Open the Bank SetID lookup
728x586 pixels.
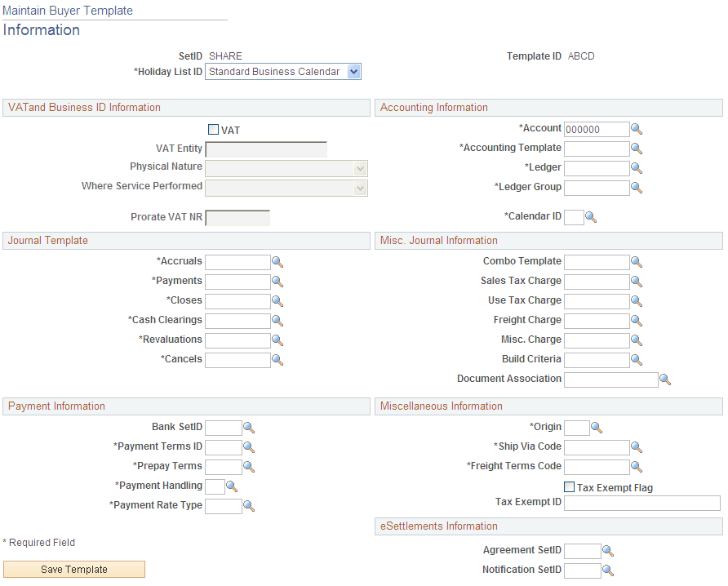(x=249, y=427)
